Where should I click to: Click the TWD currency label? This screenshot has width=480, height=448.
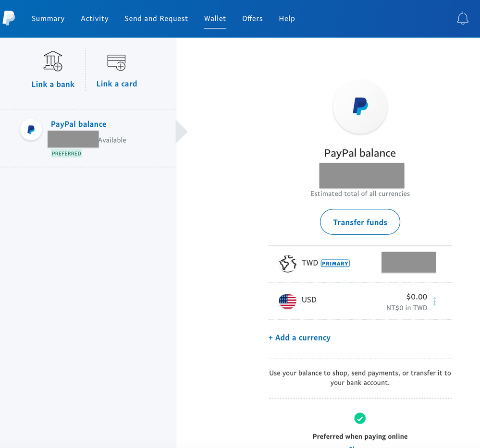(310, 263)
